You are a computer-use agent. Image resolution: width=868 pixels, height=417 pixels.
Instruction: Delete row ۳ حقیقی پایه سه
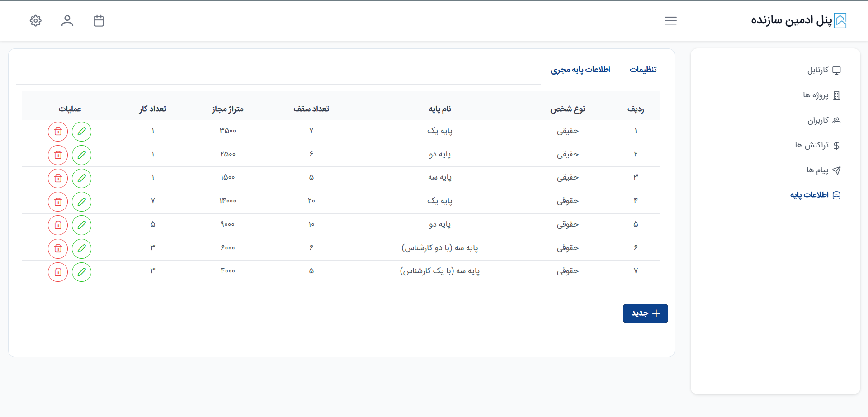pos(58,178)
